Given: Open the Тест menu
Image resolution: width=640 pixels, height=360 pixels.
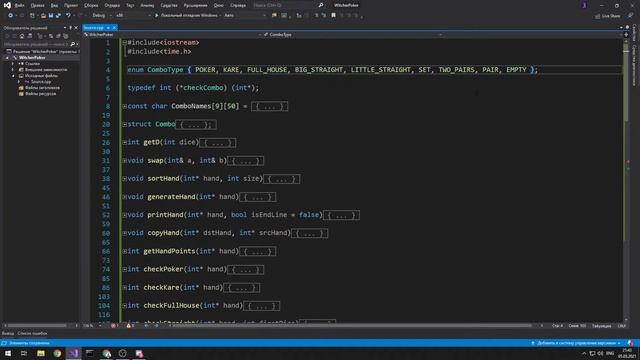Looking at the screenshot, I should [x=130, y=5].
